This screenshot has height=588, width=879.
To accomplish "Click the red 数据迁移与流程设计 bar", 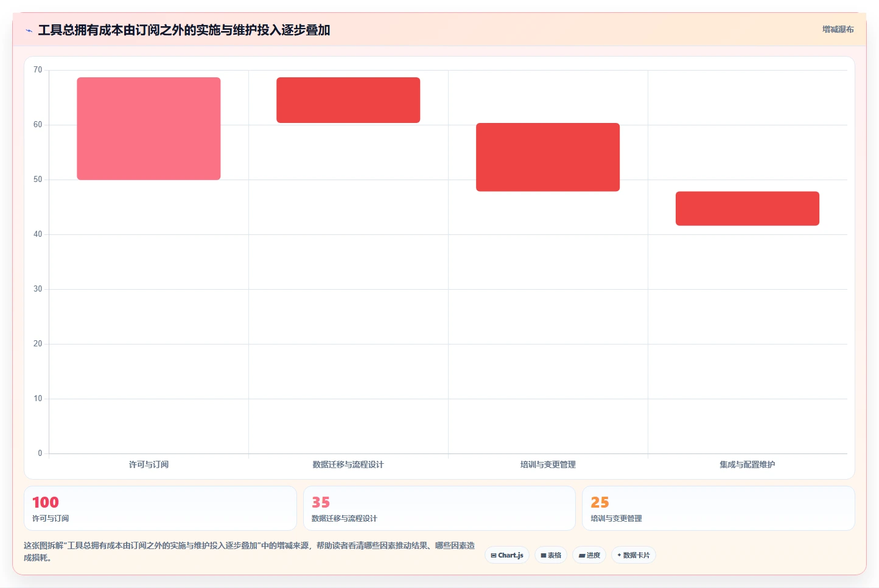I will point(348,100).
